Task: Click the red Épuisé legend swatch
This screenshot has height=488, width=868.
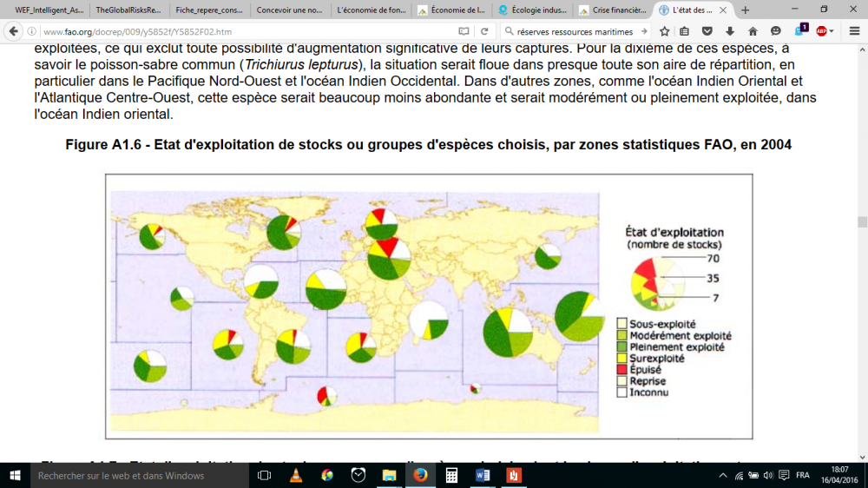Action: [621, 369]
